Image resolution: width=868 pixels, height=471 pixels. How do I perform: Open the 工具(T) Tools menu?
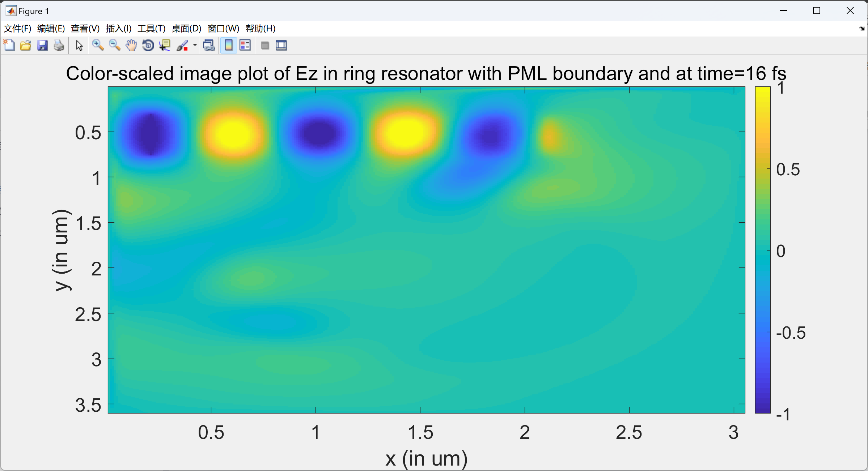tap(151, 29)
